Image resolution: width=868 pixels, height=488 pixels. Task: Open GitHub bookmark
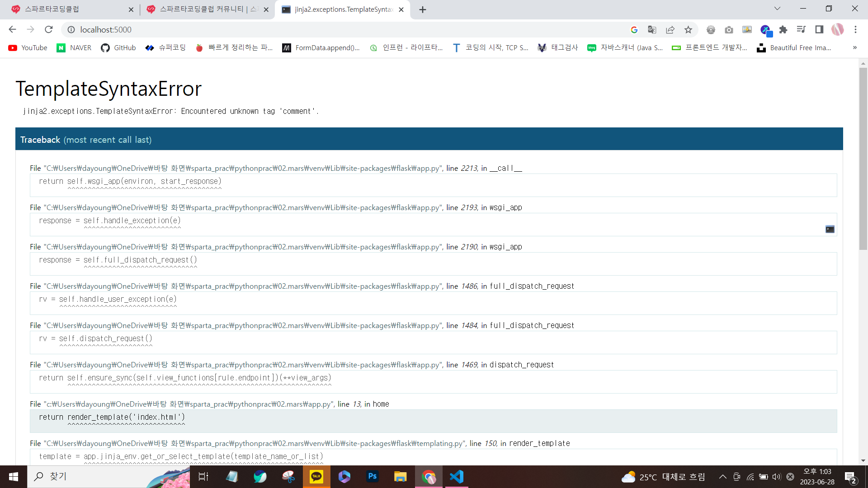(118, 48)
